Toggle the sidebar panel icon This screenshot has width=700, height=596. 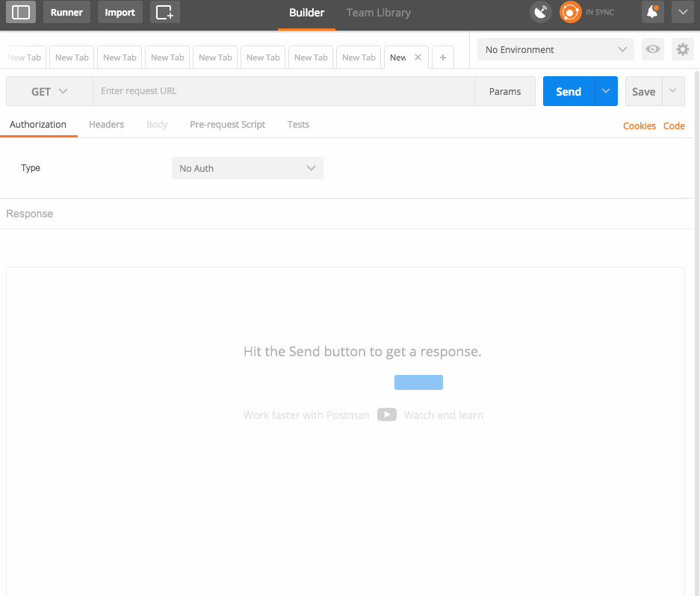(20, 12)
